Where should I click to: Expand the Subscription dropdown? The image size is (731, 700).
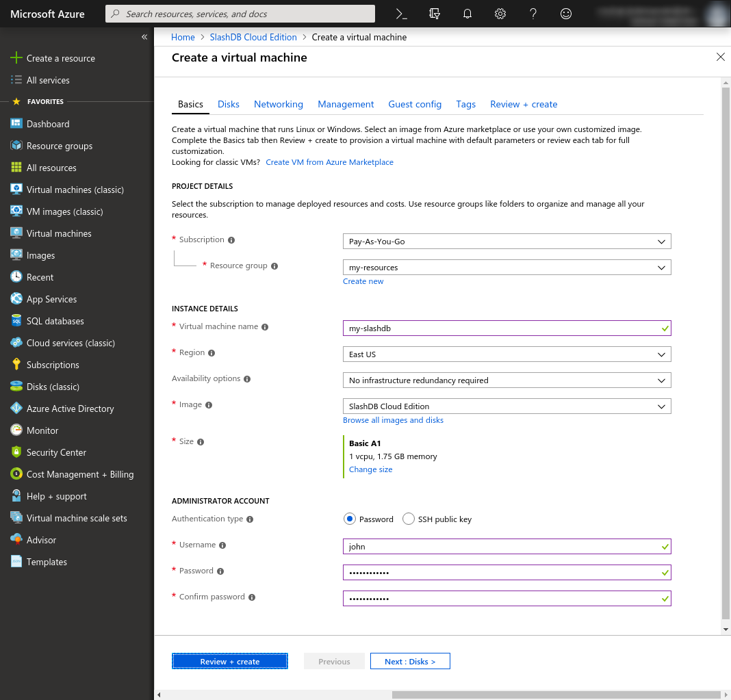point(506,242)
